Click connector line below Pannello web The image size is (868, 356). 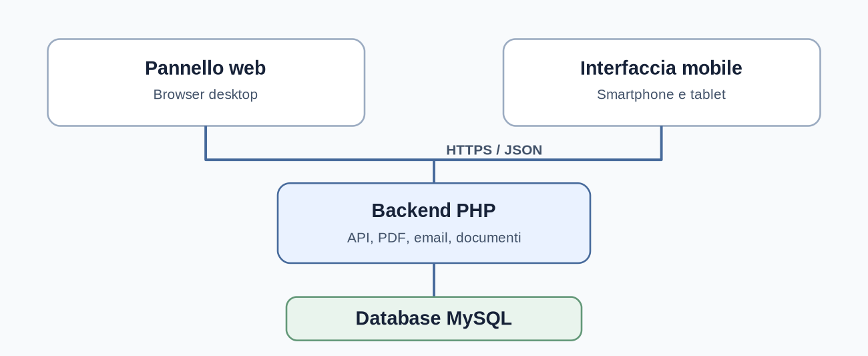coord(206,142)
